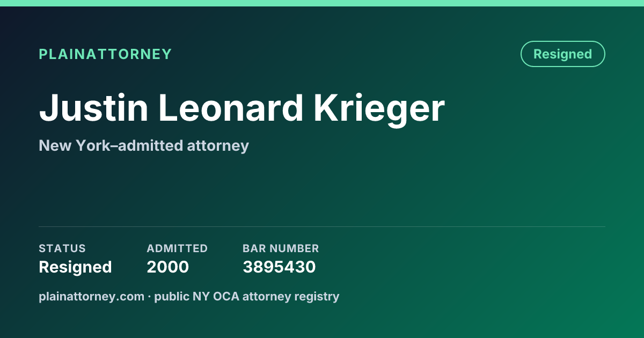Click the surname Krieger in the heading
Viewport: 644px width, 338px height.
(379, 109)
